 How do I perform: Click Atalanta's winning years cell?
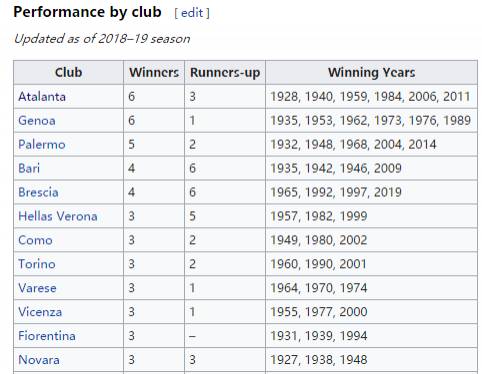(371, 97)
